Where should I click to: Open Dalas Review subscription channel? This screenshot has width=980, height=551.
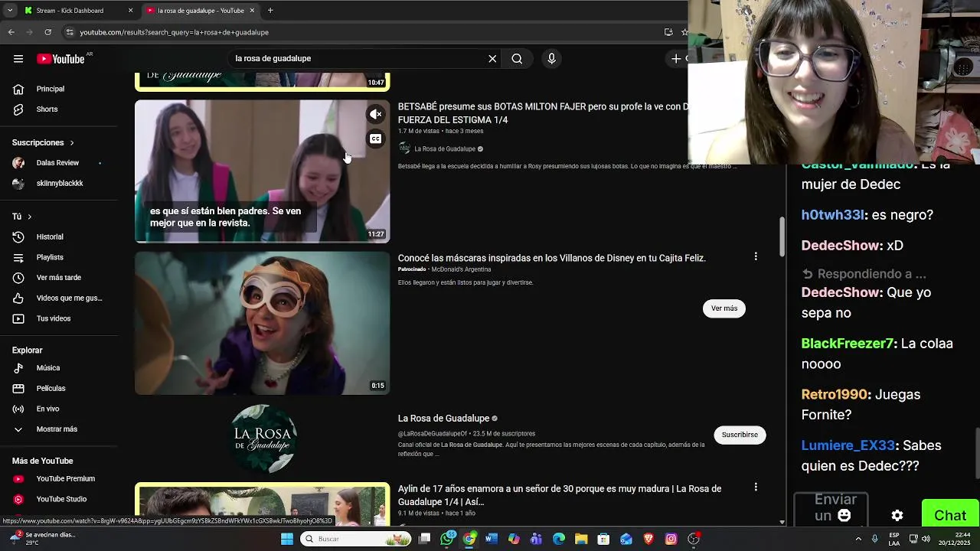click(59, 163)
